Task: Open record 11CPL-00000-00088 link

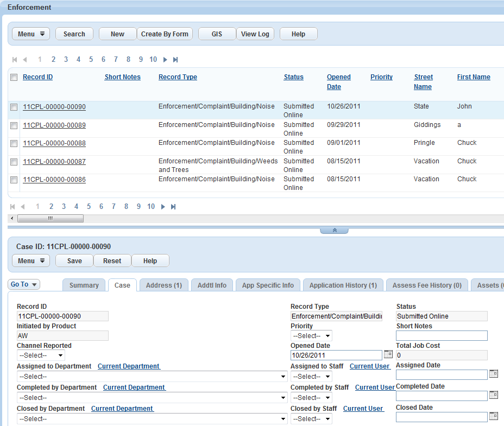Action: click(54, 143)
